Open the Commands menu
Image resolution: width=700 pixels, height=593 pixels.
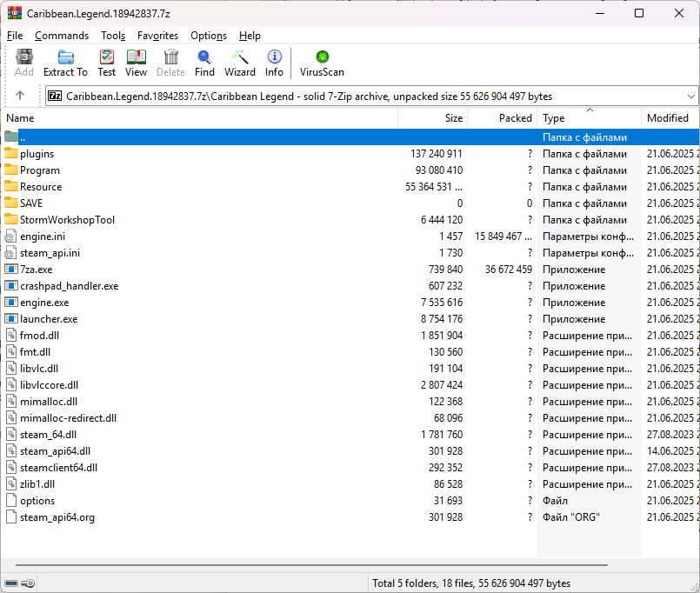[61, 36]
